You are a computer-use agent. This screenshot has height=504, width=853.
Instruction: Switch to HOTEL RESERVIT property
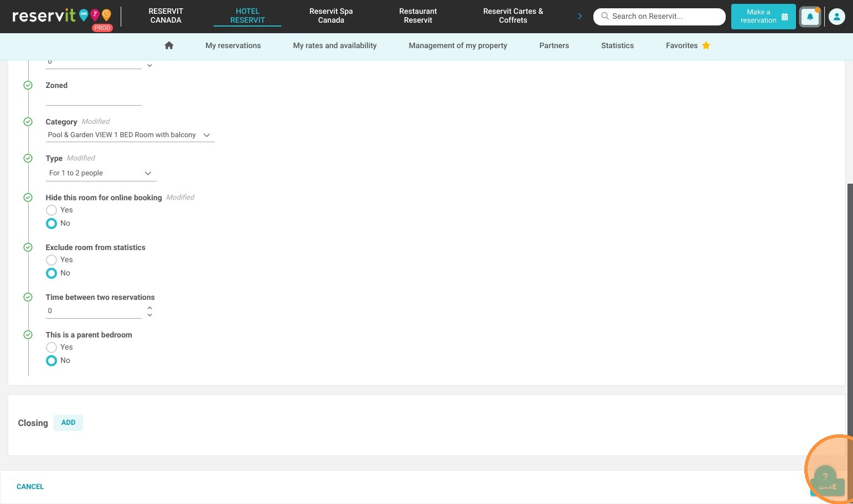tap(247, 15)
